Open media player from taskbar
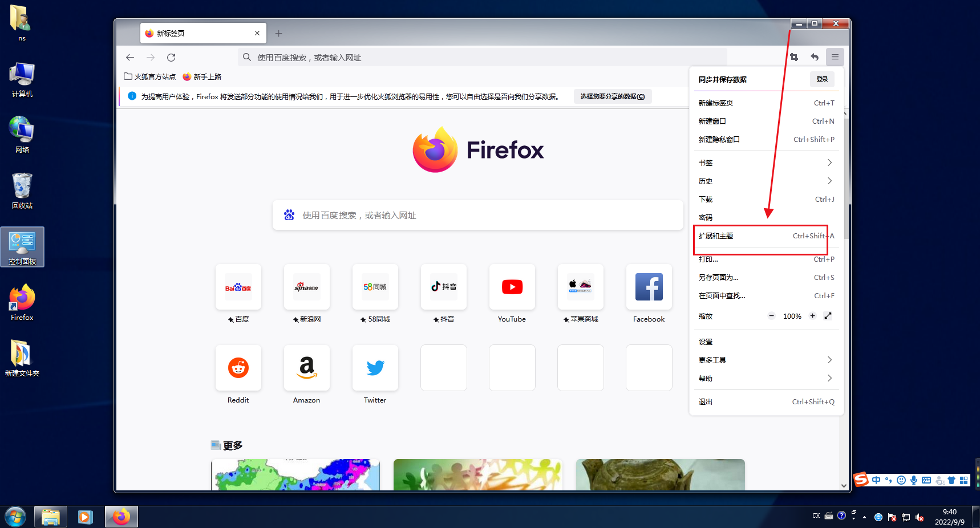 [86, 517]
